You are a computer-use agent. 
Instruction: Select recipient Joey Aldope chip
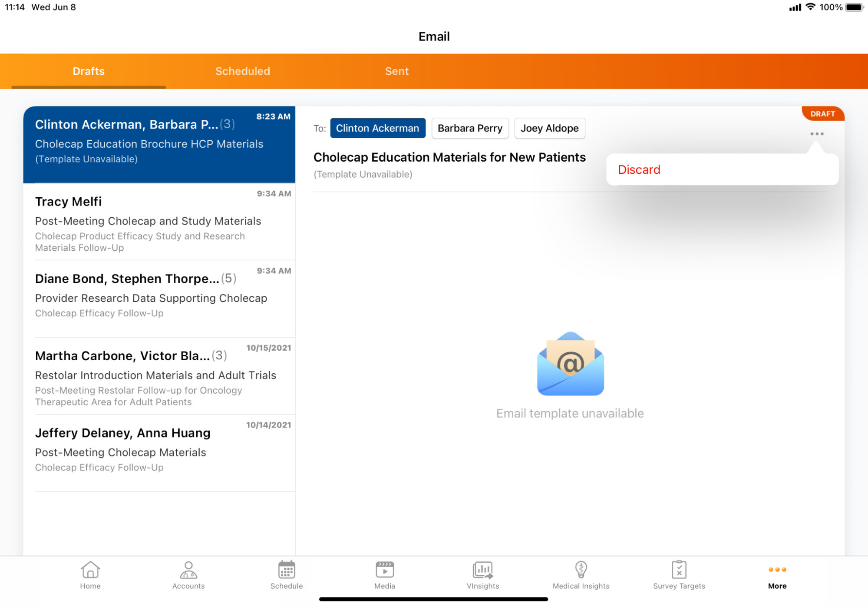[x=549, y=128]
